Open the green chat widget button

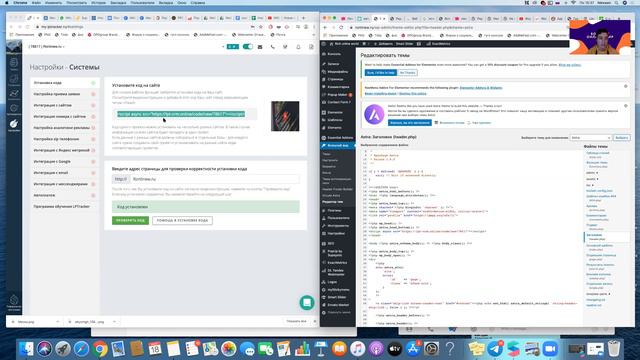point(307,302)
